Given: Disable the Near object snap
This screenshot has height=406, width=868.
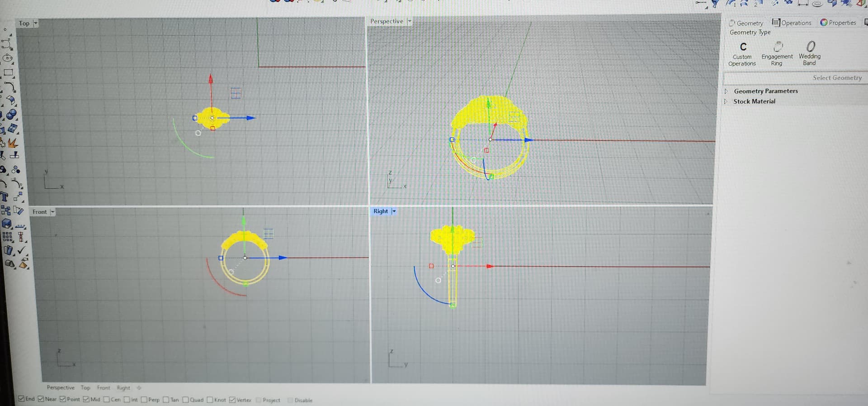Looking at the screenshot, I should click(41, 399).
